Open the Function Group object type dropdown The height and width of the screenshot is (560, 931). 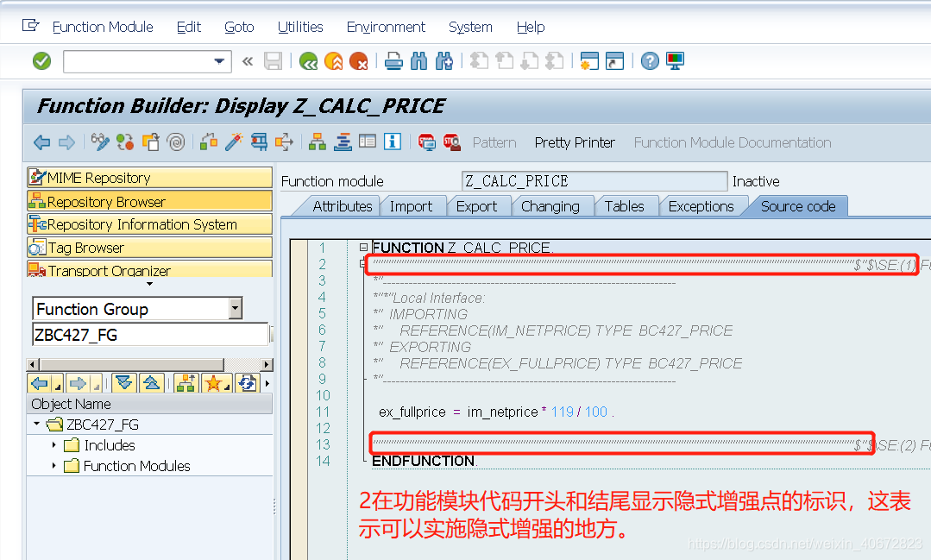point(236,308)
